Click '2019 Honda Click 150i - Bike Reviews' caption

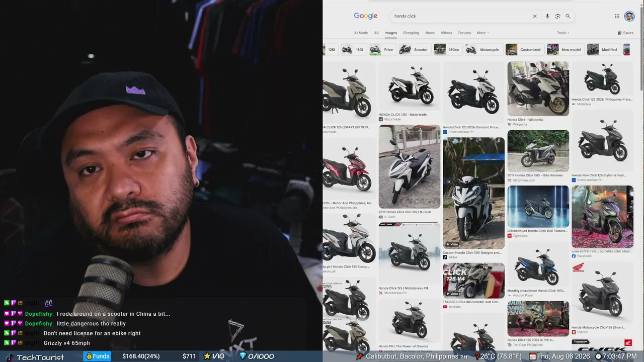tap(535, 175)
